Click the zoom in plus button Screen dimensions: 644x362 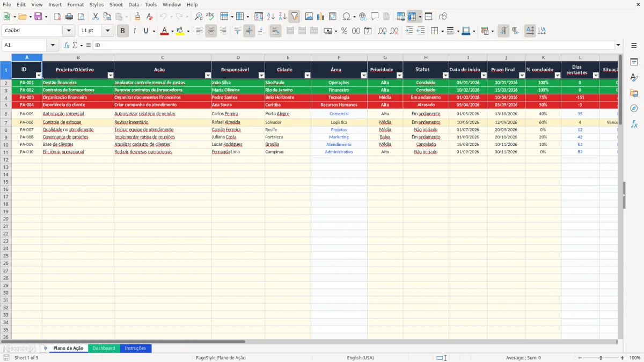click(x=622, y=358)
